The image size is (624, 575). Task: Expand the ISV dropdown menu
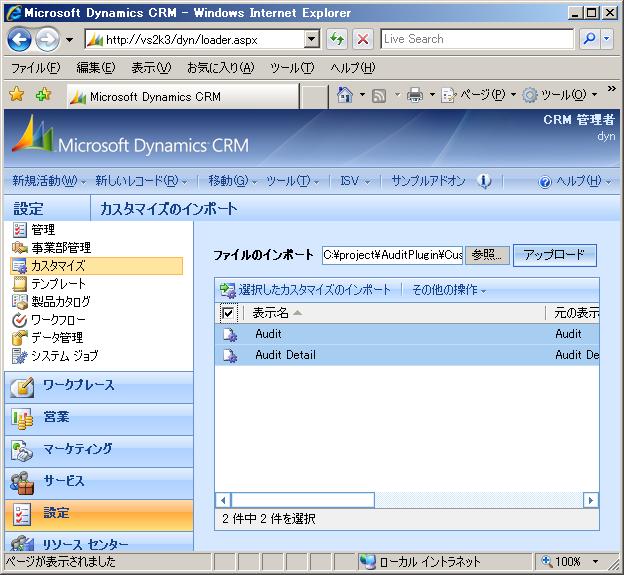tap(367, 182)
